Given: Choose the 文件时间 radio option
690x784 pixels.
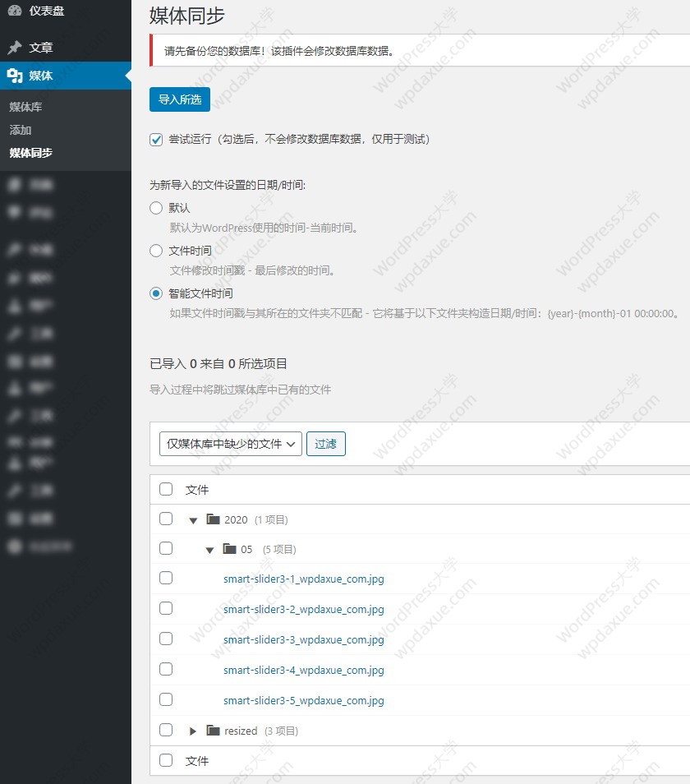Looking at the screenshot, I should [x=156, y=251].
